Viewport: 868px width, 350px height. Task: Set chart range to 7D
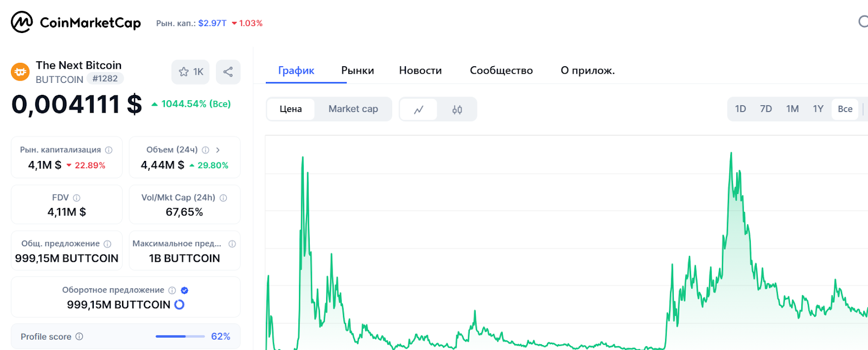766,109
